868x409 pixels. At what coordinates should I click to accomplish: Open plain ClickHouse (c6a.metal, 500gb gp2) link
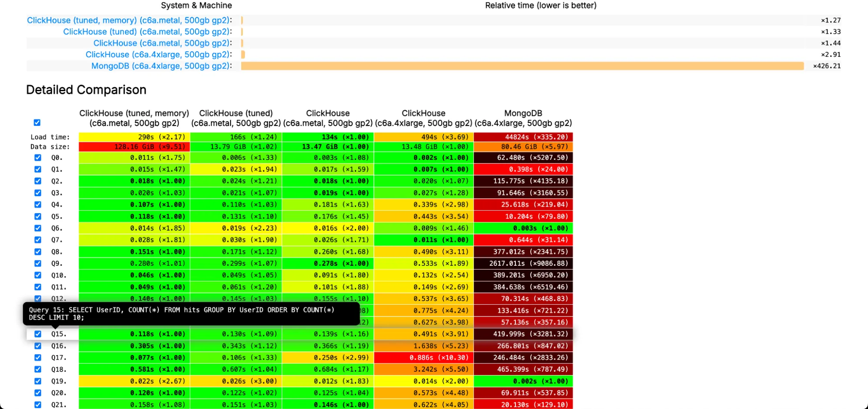(x=162, y=43)
